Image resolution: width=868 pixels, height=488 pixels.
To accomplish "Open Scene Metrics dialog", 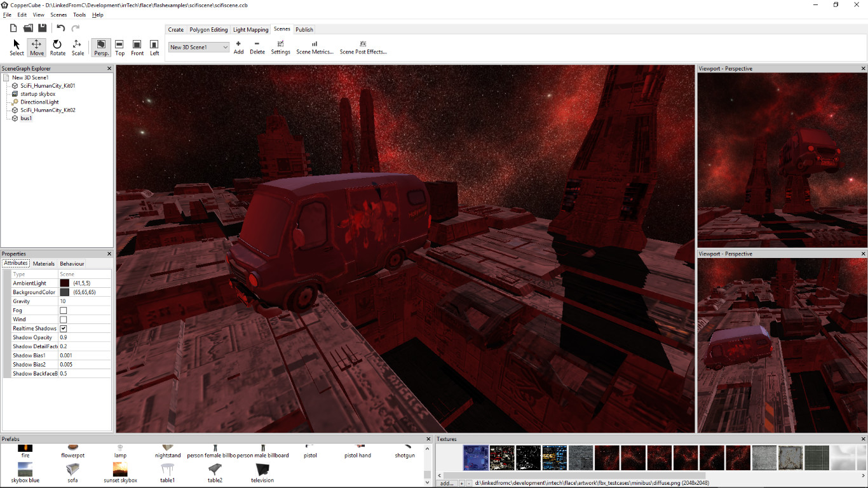I will click(315, 46).
